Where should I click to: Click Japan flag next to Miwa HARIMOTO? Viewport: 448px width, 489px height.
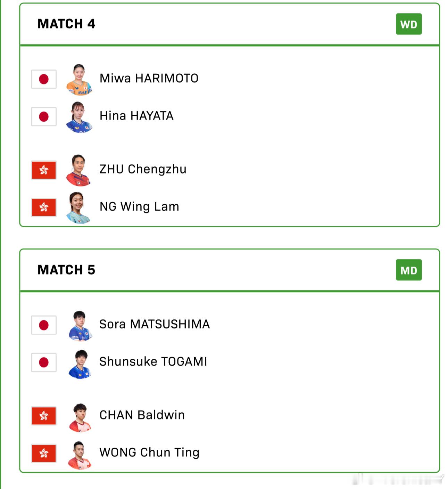[44, 79]
